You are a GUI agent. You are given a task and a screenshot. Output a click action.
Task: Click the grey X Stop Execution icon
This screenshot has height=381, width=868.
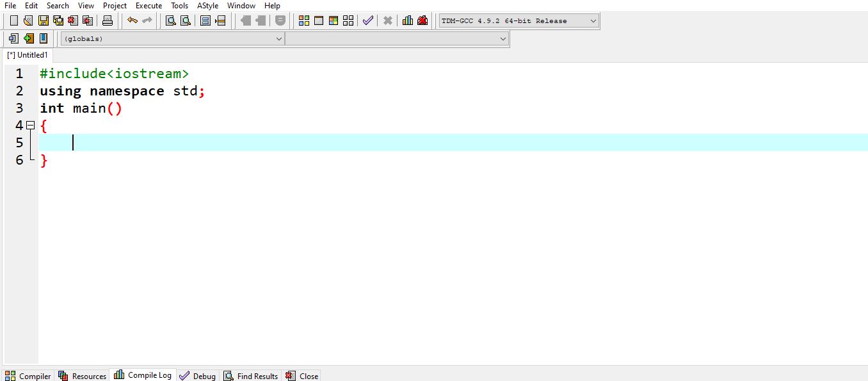(x=387, y=20)
